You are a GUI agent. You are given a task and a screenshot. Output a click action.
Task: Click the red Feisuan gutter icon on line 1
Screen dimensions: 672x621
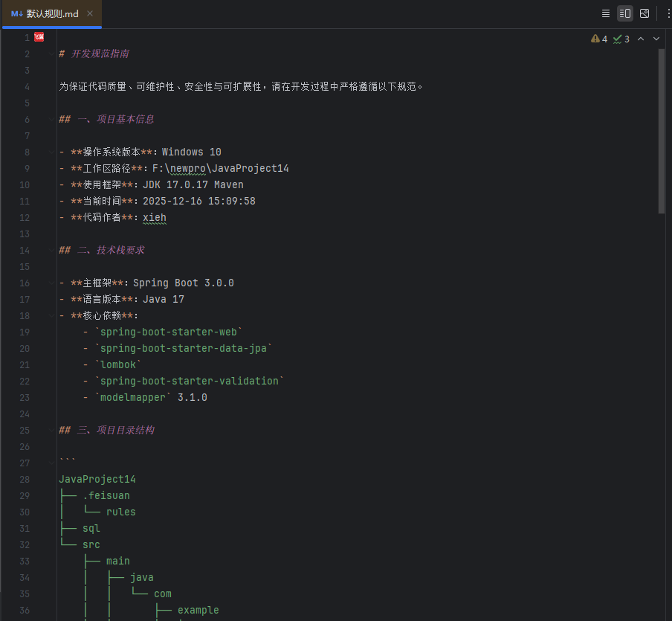coord(39,37)
